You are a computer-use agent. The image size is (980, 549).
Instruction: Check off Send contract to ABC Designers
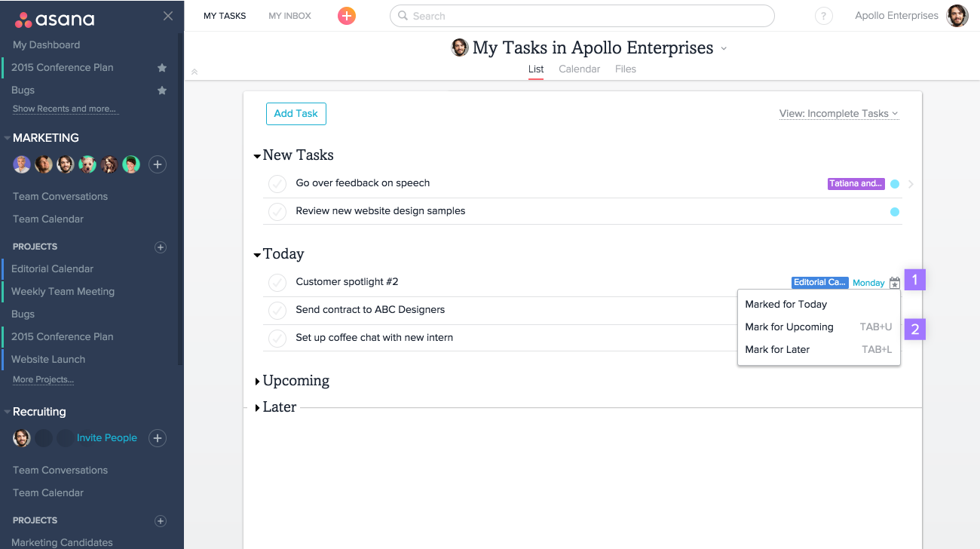click(277, 310)
